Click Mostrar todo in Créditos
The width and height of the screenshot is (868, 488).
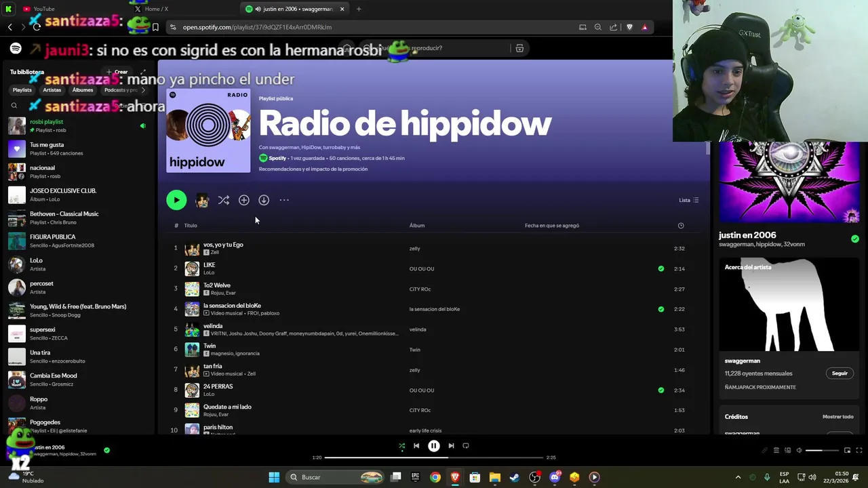(x=837, y=417)
